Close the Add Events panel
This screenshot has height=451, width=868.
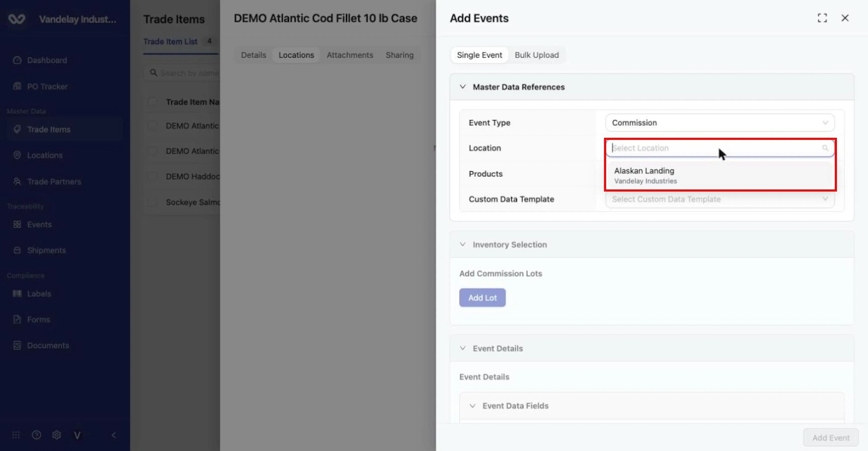(x=845, y=18)
